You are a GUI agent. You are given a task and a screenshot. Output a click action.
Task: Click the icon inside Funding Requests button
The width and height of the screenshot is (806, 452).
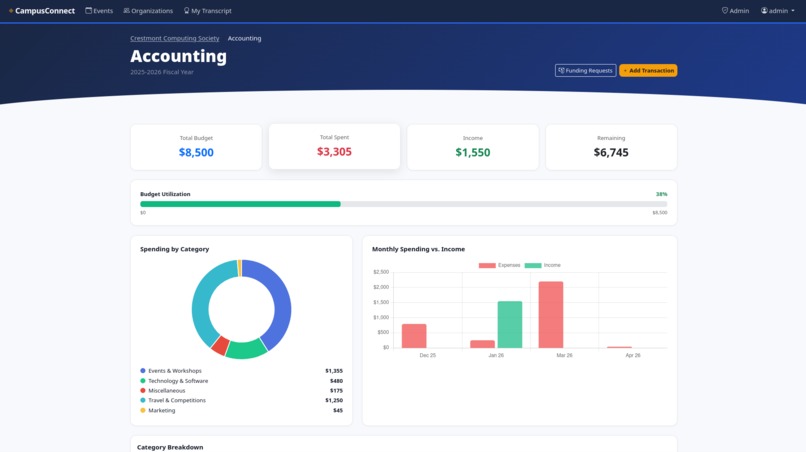[561, 70]
